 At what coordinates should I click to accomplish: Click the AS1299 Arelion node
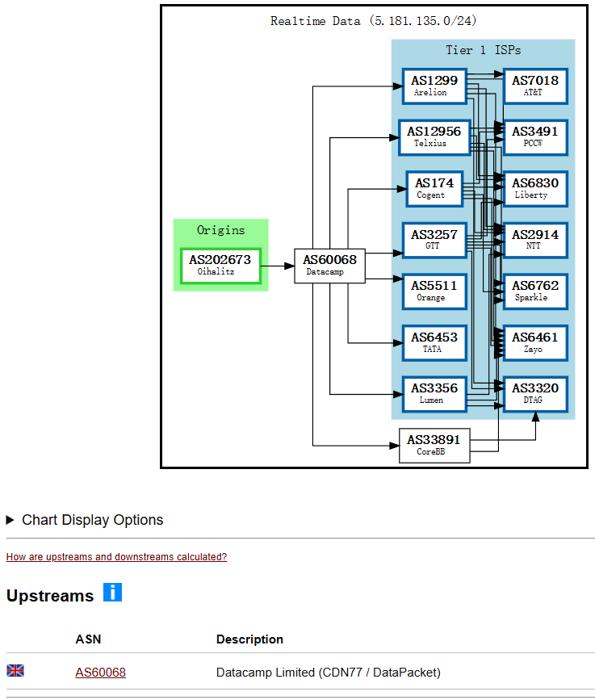[x=434, y=86]
